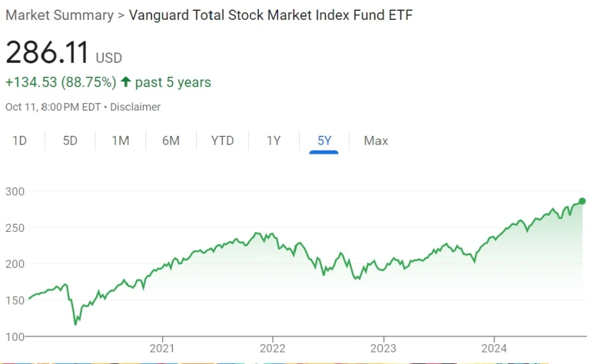This screenshot has height=364, width=594.
Task: Click the active 5Y tab
Action: [324, 141]
